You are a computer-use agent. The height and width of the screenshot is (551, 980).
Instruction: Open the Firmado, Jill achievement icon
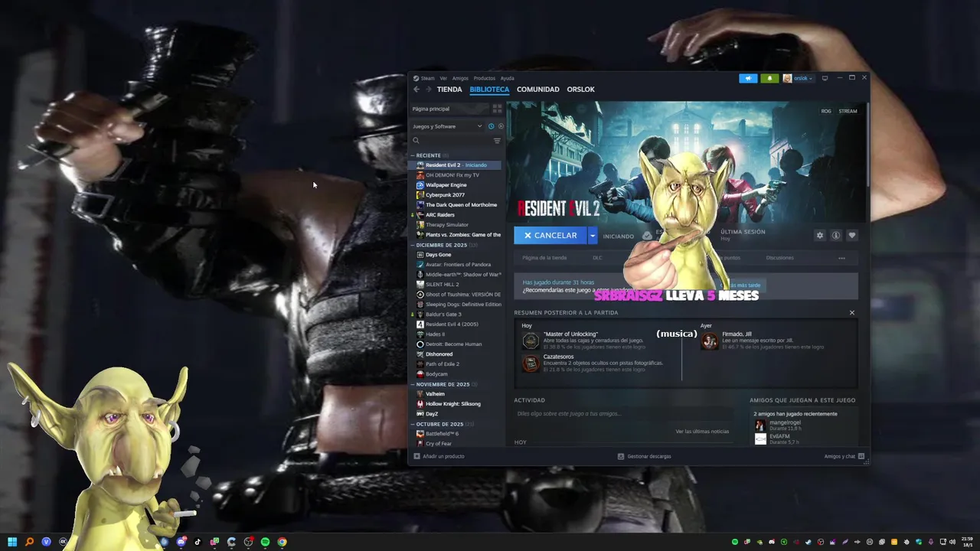[x=710, y=341]
